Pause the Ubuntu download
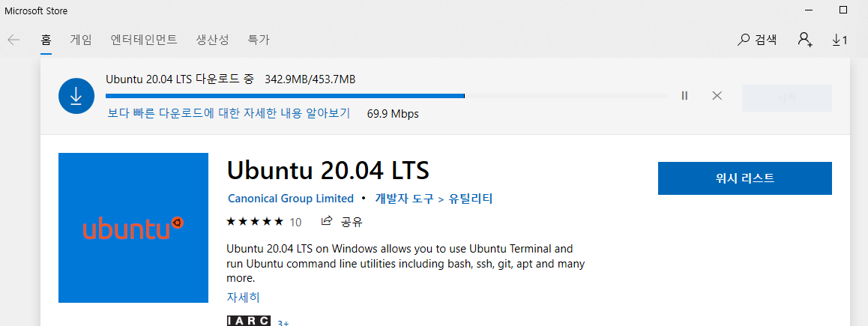The width and height of the screenshot is (868, 326). [685, 96]
